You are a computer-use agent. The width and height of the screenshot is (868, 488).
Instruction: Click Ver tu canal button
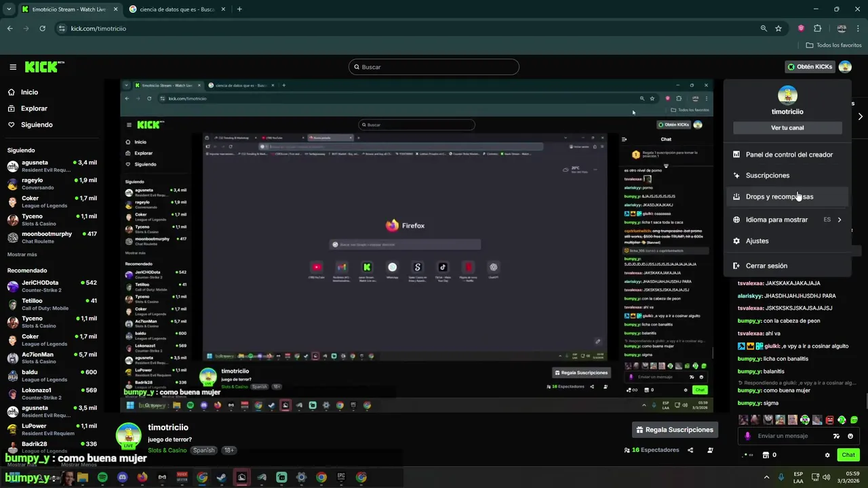[787, 127]
